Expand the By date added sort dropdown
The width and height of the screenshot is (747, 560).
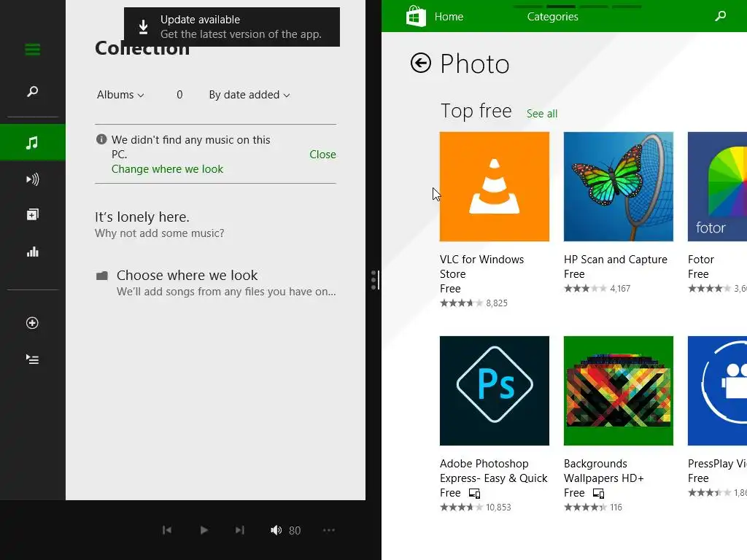click(249, 95)
